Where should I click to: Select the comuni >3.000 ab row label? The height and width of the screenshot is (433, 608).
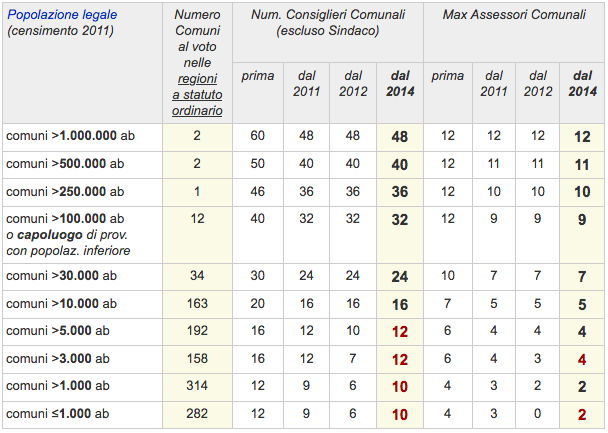58,359
